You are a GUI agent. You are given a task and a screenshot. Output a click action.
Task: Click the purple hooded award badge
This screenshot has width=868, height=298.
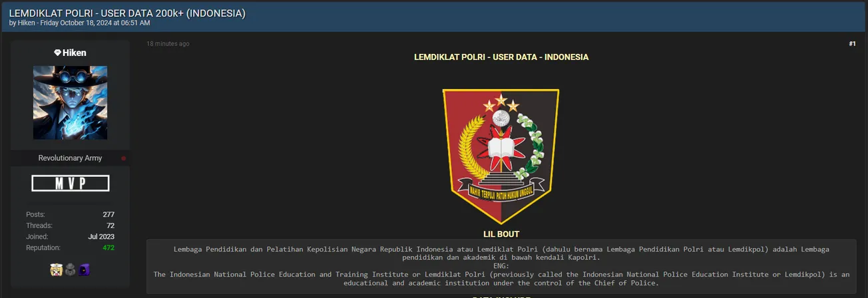[84, 269]
